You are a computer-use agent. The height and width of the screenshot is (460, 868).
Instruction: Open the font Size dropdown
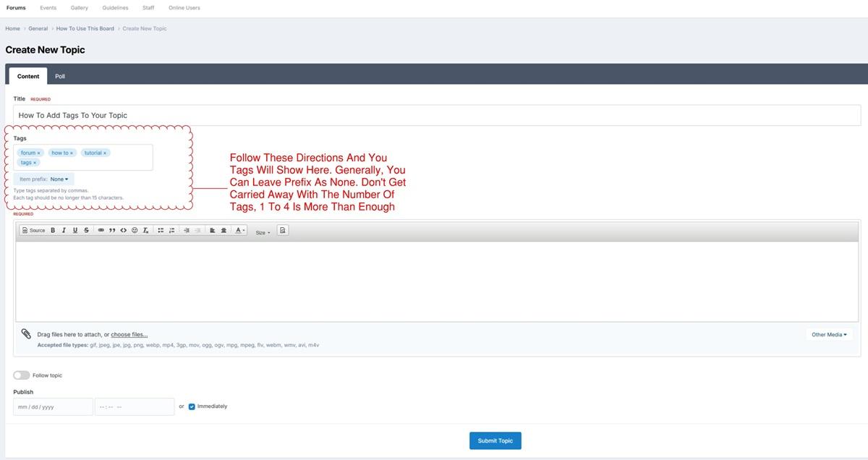pos(263,232)
